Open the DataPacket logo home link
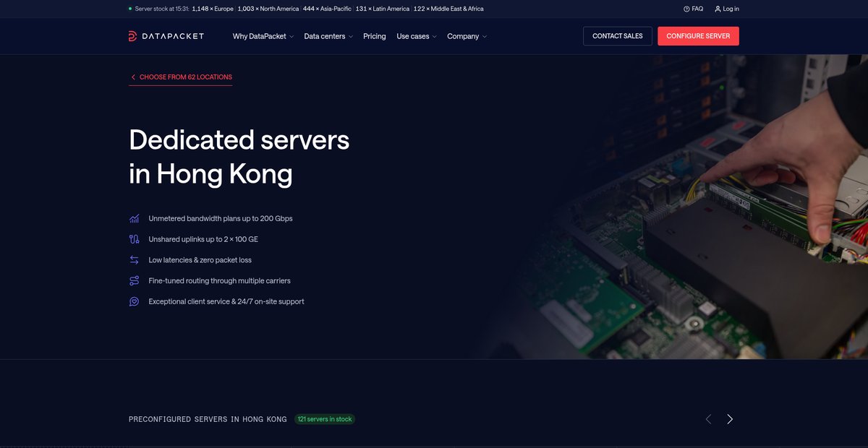868x448 pixels. [166, 36]
